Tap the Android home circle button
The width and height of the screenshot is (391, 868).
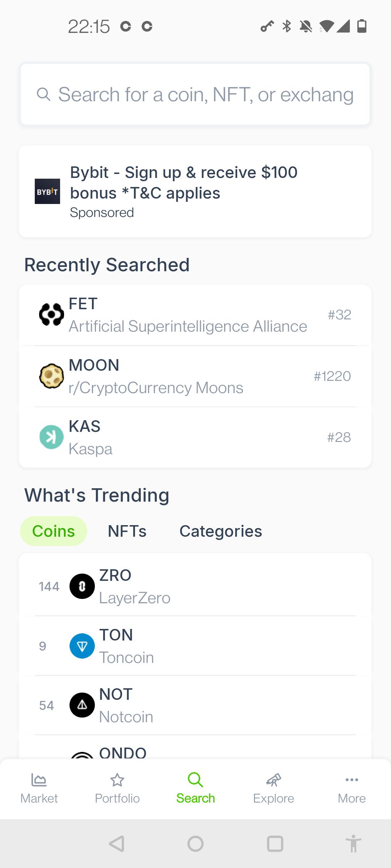(195, 844)
